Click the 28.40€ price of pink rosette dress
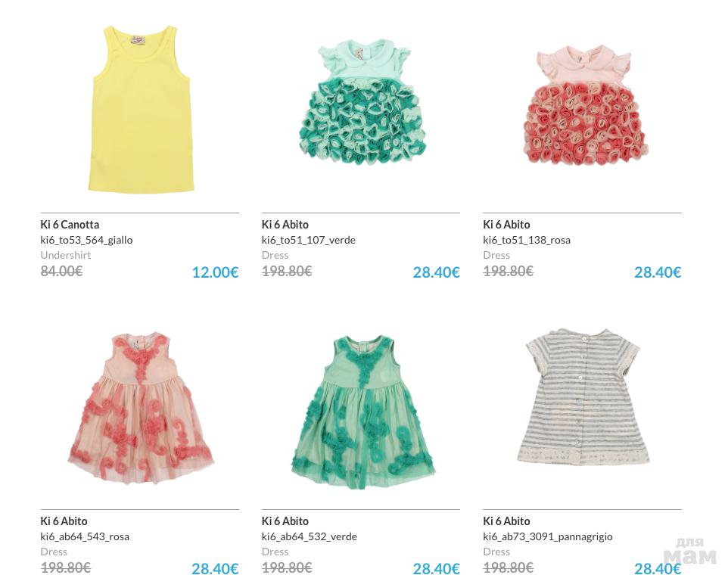The image size is (728, 575). click(658, 272)
